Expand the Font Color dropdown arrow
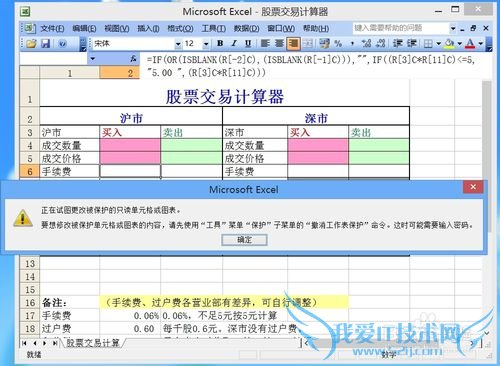 (481, 44)
